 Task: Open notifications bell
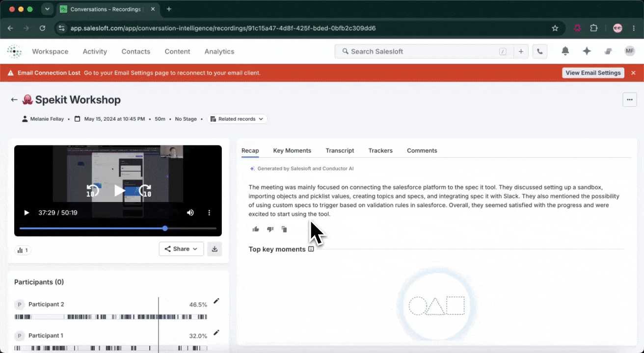coord(565,51)
